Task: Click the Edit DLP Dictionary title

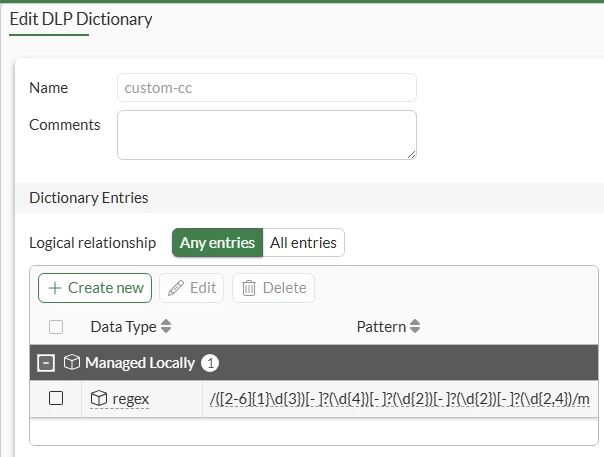Action: [81, 19]
